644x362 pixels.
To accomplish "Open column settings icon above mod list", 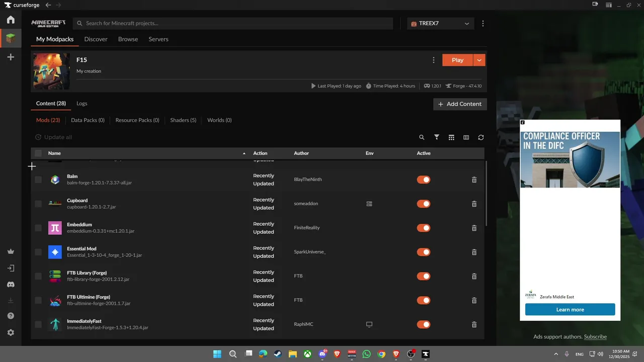I will (466, 137).
